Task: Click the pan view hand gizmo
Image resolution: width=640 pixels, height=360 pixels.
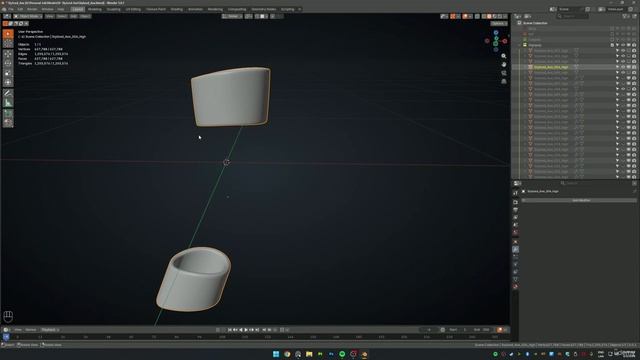Action: point(504,64)
